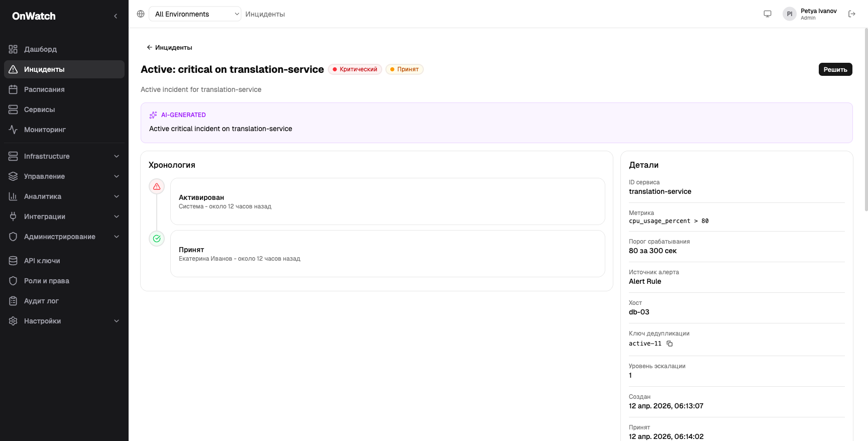Click the 'Active critical incident' AI summary text
This screenshot has width=868, height=441.
(221, 129)
